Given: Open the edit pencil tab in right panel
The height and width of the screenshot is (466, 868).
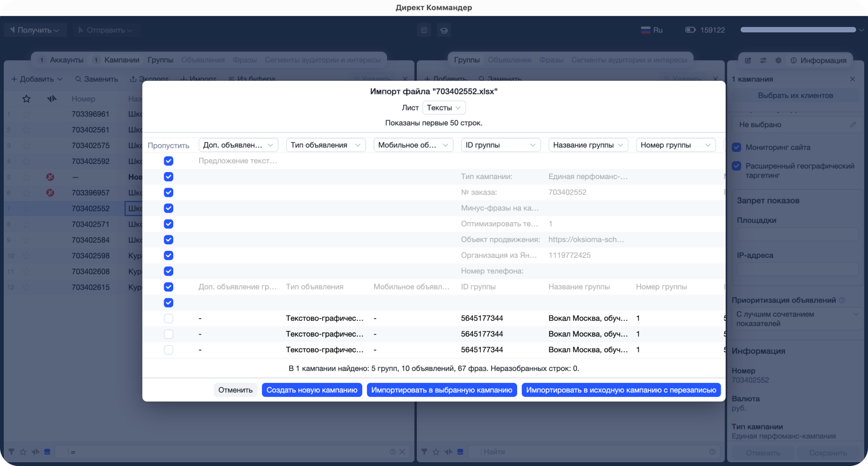Looking at the screenshot, I should 748,60.
